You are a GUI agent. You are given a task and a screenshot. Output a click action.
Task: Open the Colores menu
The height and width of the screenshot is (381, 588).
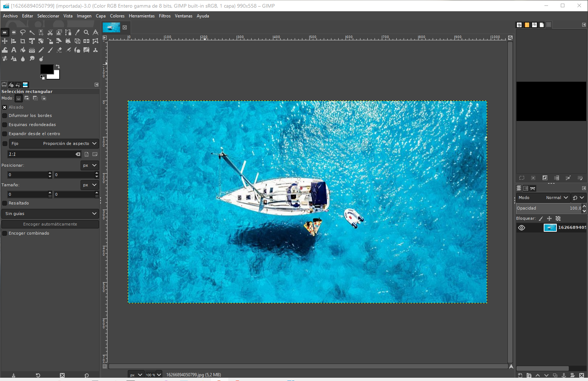pyautogui.click(x=117, y=16)
